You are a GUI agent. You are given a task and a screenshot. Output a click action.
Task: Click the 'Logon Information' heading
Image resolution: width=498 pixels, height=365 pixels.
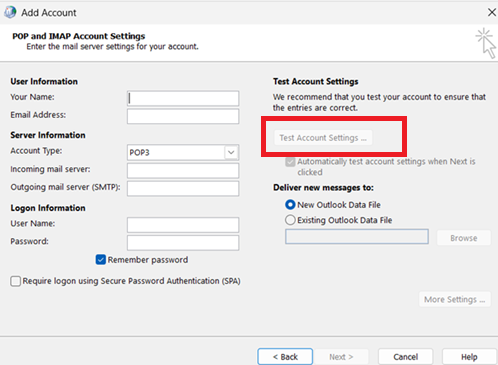48,208
